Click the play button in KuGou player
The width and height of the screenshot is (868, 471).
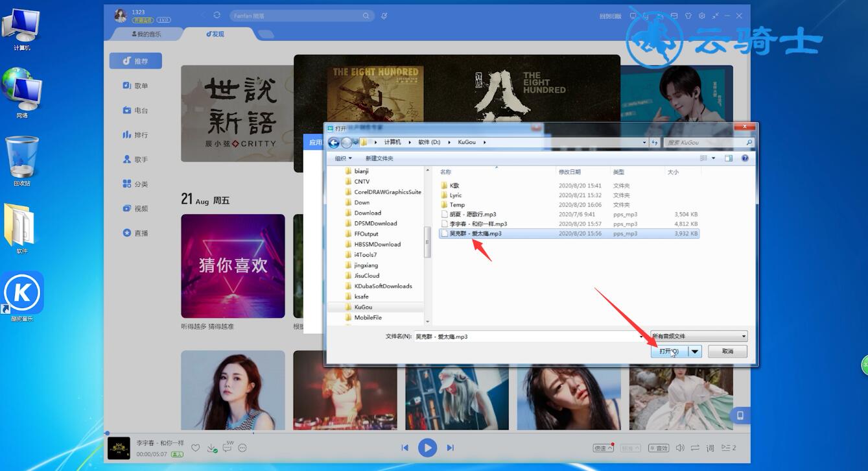(427, 448)
